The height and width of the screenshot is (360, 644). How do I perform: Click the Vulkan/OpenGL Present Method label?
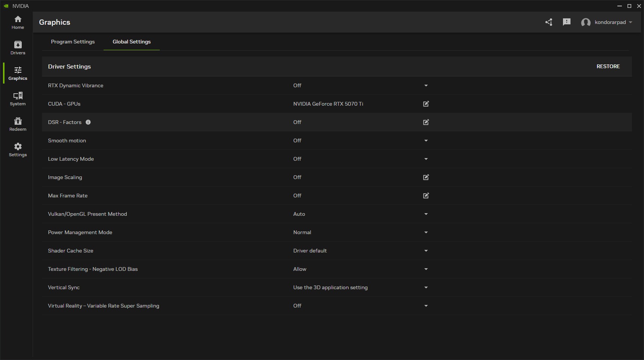(87, 214)
